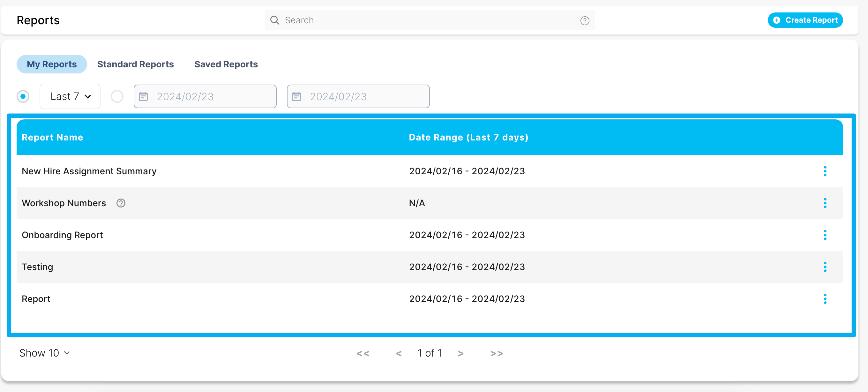Open the kebab menu for the row named Report

pos(825,299)
